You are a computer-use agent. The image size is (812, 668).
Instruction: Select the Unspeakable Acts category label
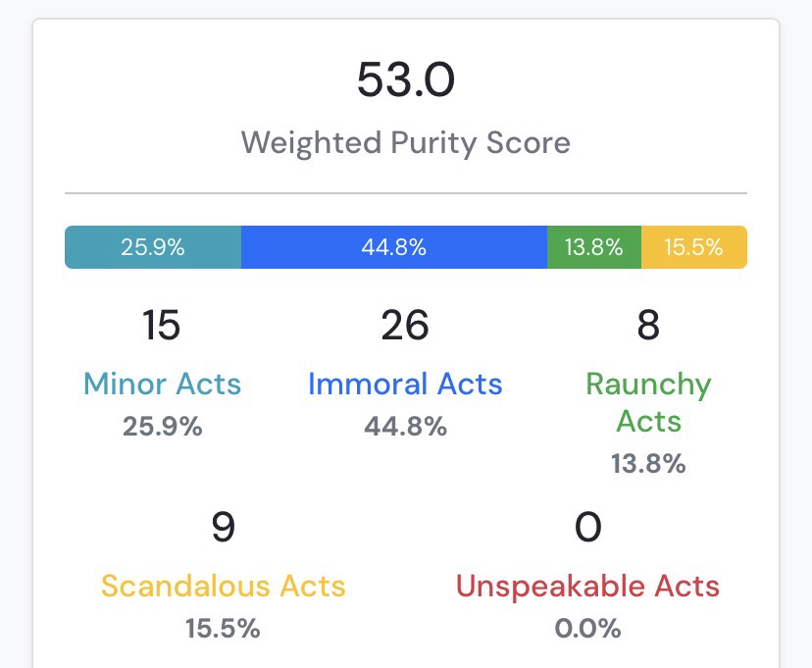(587, 587)
